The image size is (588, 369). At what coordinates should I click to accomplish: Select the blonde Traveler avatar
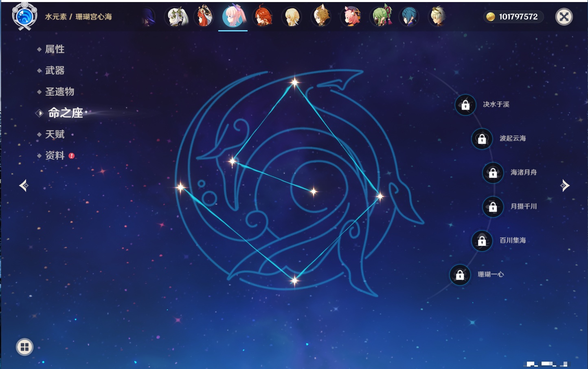pyautogui.click(x=292, y=17)
